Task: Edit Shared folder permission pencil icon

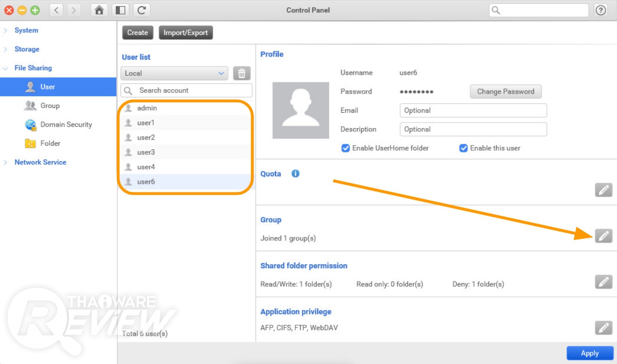Action: point(603,282)
